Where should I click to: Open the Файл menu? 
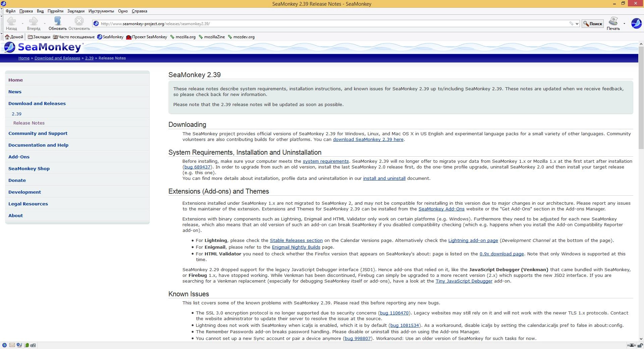click(10, 11)
